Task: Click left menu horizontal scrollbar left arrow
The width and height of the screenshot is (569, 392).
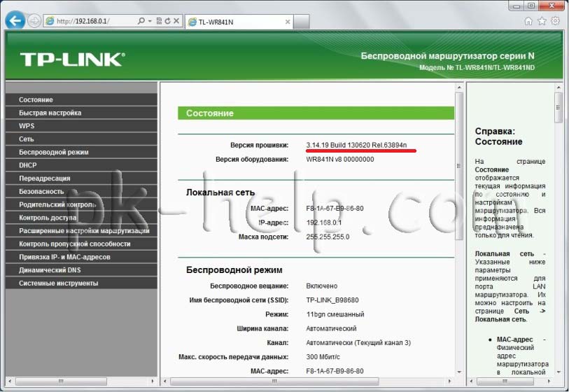Action: point(10,381)
